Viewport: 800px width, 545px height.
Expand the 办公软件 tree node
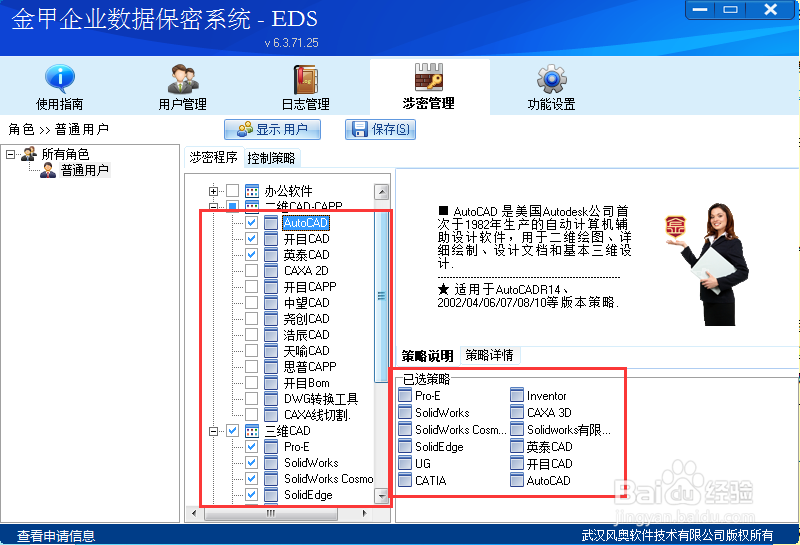tap(213, 191)
